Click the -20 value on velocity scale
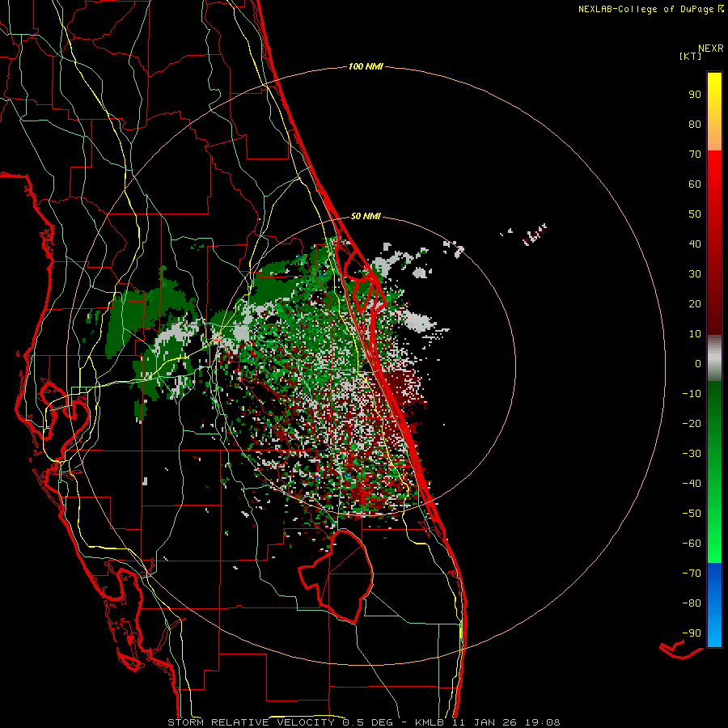The height and width of the screenshot is (728, 728). pos(692,424)
